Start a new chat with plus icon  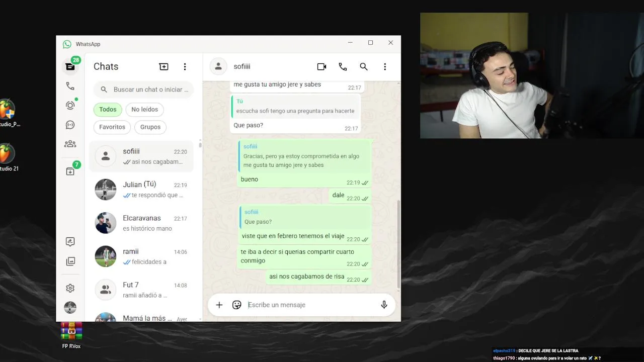click(164, 66)
